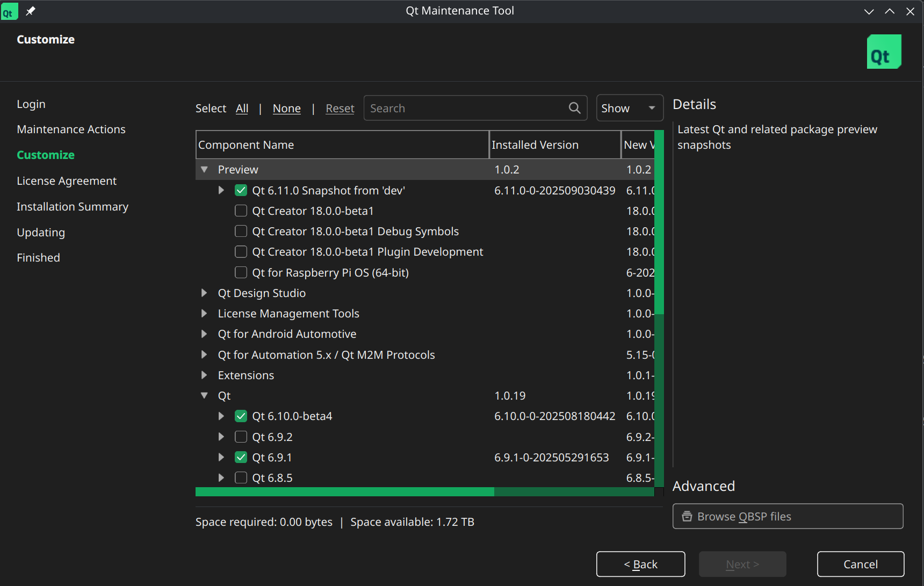Enable Qt Creator 18.0.0-beta1 Debug Symbols
The height and width of the screenshot is (586, 924).
[241, 231]
